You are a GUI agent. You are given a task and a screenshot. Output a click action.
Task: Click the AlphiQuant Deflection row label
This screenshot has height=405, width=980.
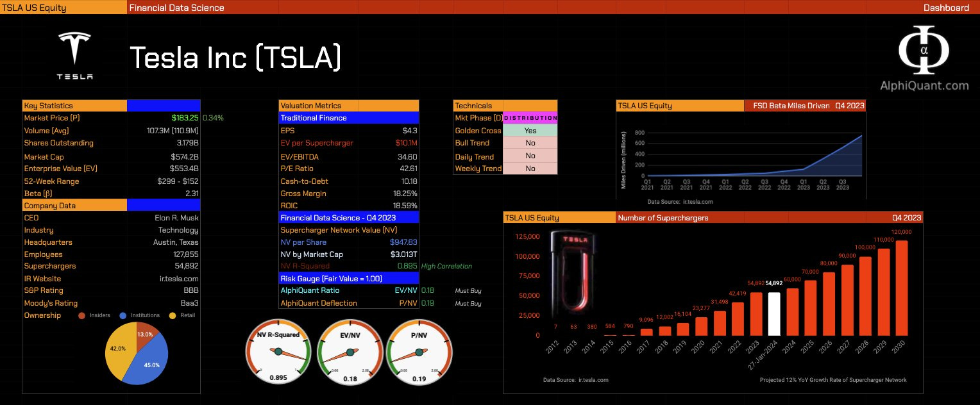(x=319, y=303)
